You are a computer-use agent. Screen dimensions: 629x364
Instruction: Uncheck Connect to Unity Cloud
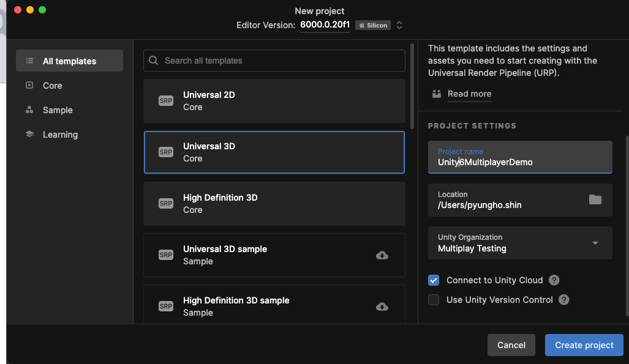click(434, 280)
